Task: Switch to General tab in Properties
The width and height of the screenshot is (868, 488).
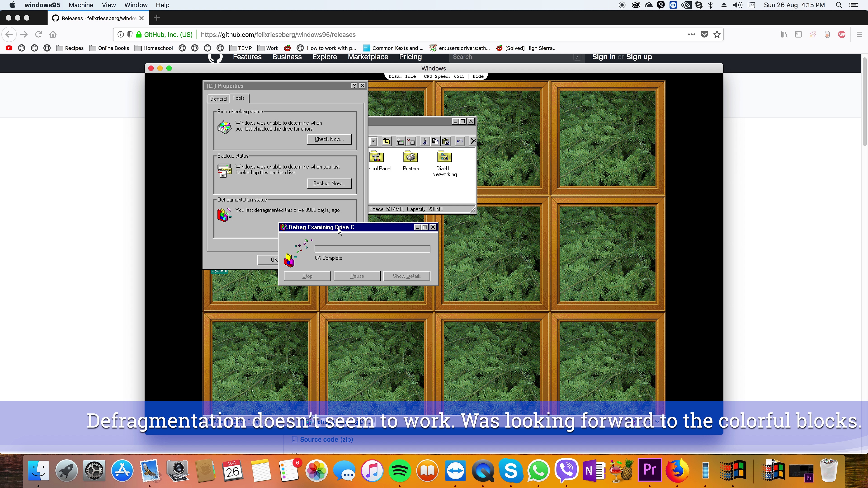Action: (218, 99)
